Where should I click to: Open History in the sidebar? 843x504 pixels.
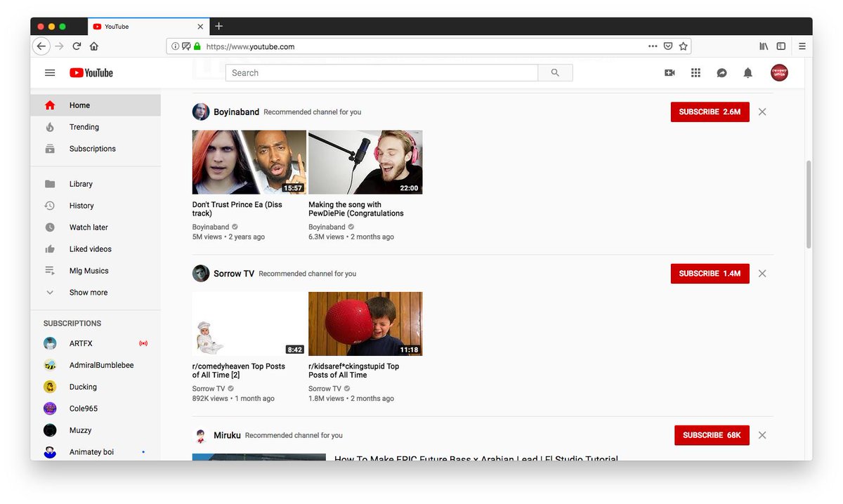click(x=96, y=206)
